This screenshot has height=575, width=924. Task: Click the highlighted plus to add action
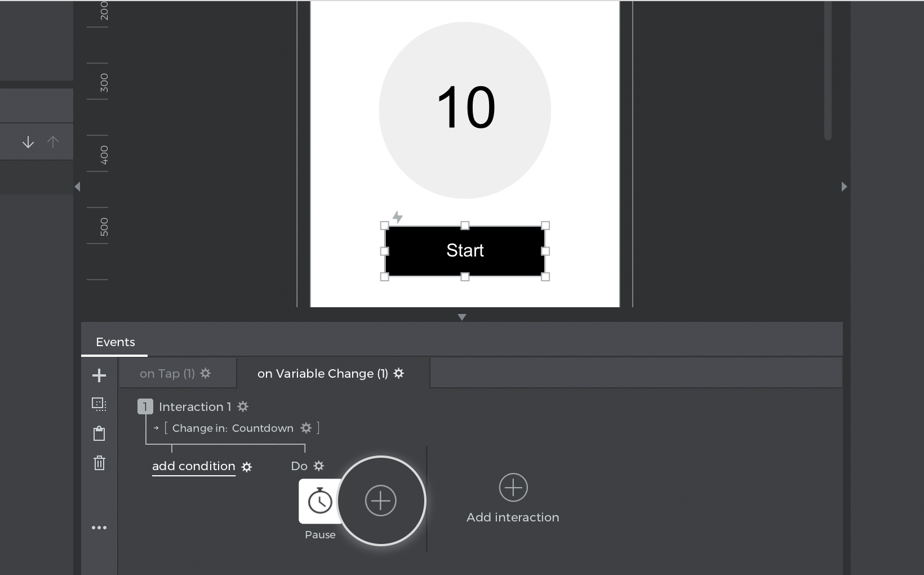pos(381,501)
